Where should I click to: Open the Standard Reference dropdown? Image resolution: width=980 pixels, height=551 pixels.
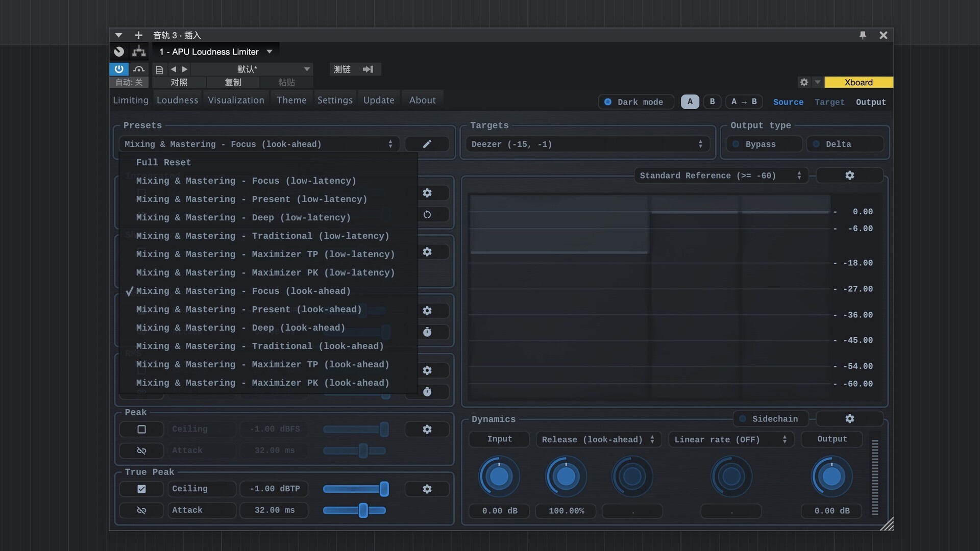[721, 176]
